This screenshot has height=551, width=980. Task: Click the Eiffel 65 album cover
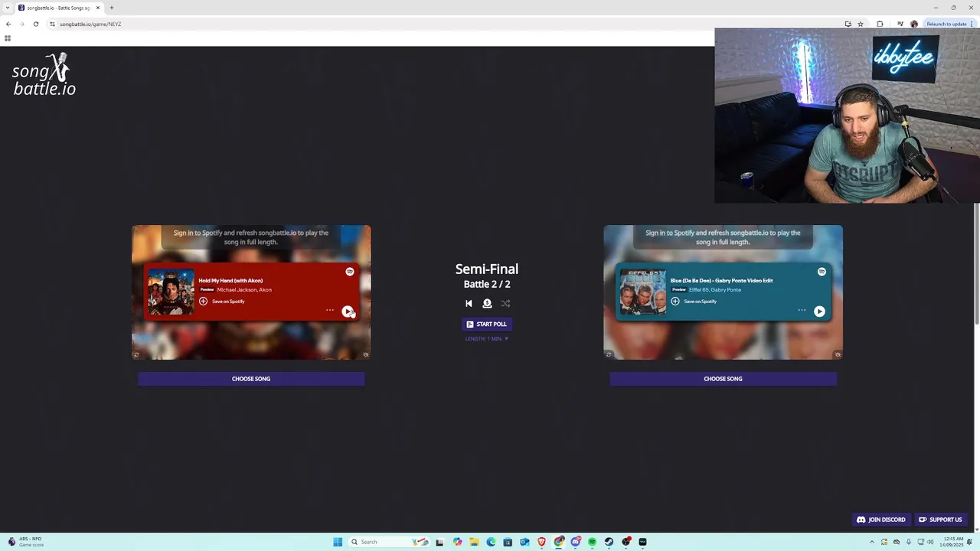pos(642,292)
